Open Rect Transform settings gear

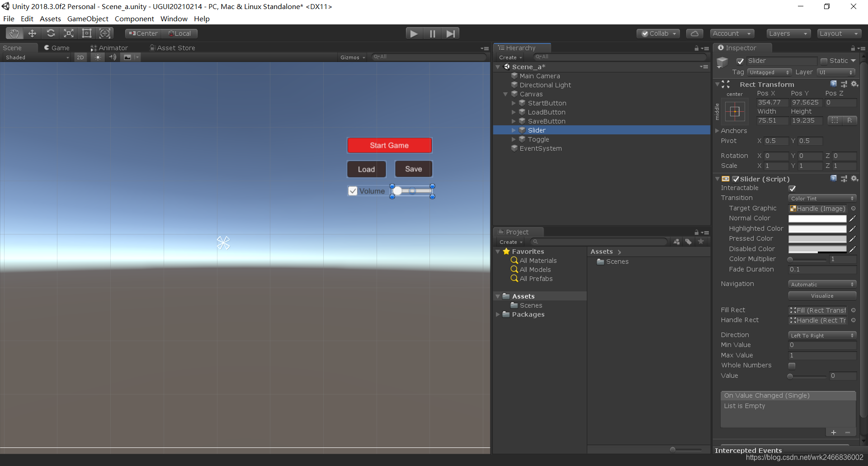point(854,84)
